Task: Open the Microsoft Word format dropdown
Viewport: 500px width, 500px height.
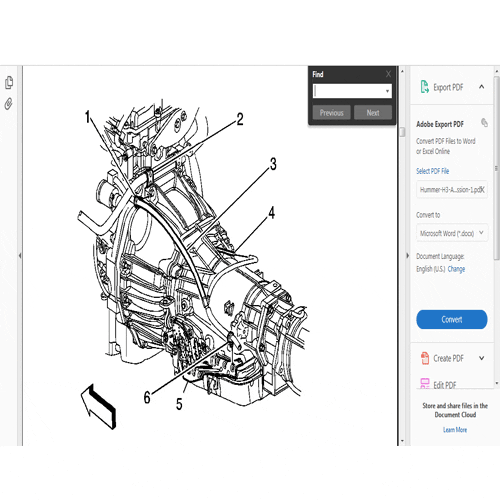Action: [452, 233]
